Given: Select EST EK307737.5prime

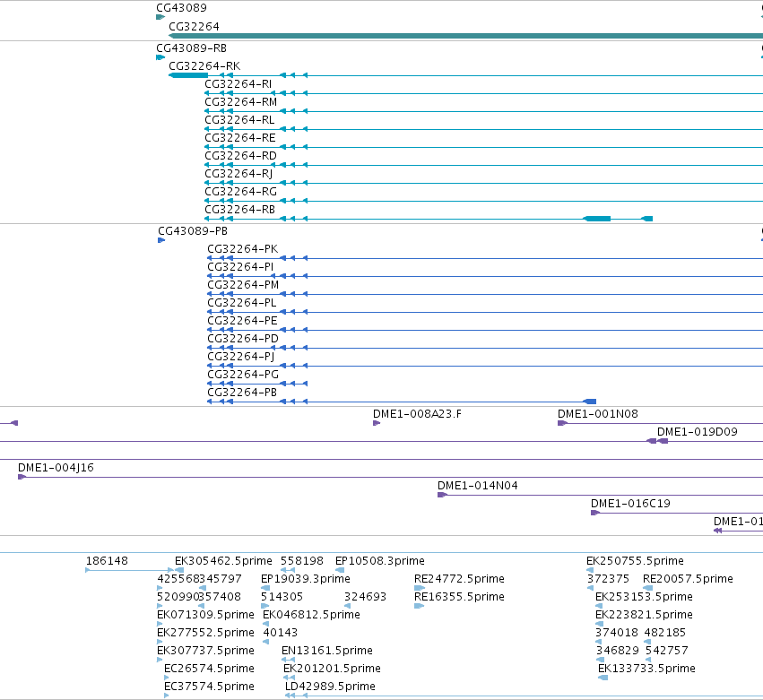Looking at the screenshot, I should click(205, 652).
